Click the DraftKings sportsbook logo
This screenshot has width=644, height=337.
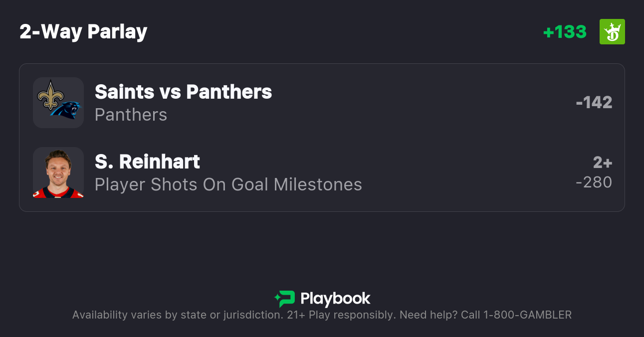(x=612, y=32)
